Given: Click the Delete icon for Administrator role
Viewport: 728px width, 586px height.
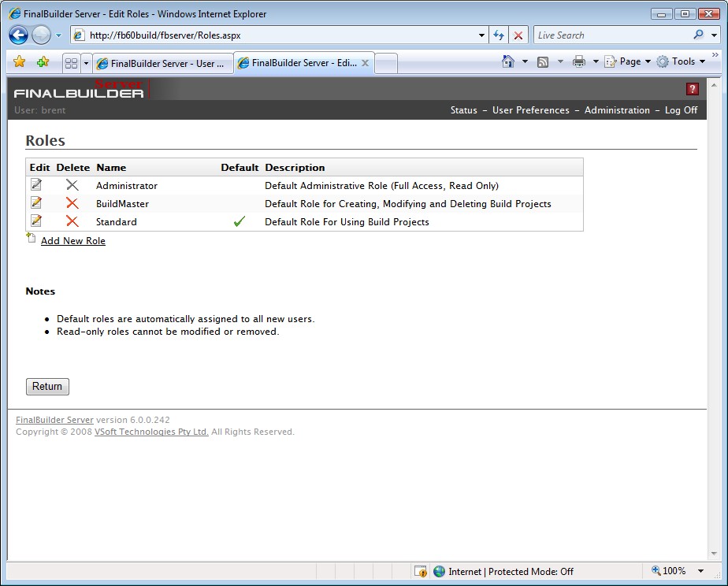Looking at the screenshot, I should (72, 185).
